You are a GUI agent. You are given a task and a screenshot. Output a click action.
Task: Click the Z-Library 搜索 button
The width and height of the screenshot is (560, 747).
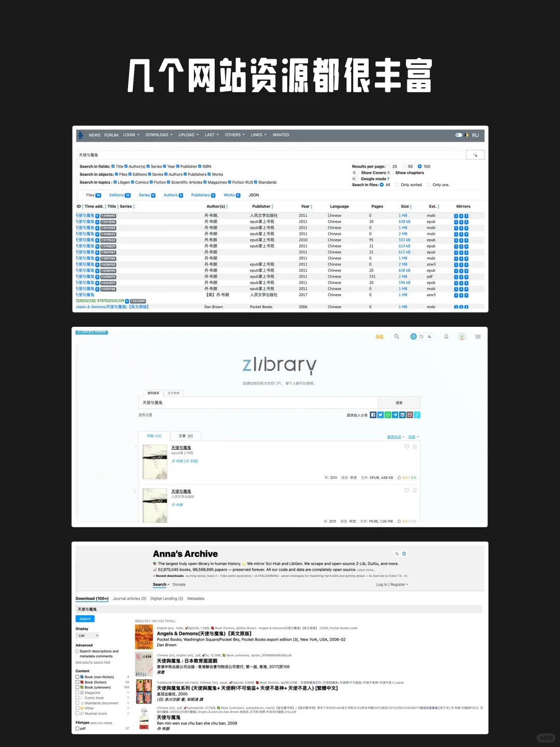tap(399, 403)
